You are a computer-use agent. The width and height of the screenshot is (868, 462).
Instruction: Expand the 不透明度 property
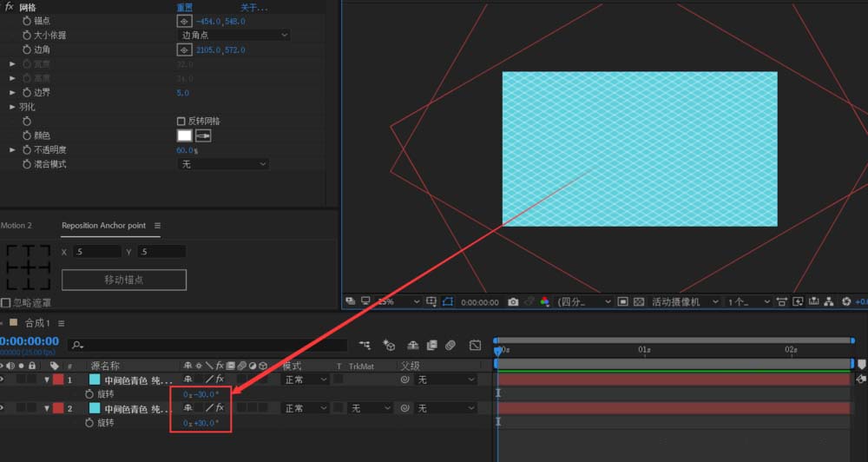tap(12, 149)
